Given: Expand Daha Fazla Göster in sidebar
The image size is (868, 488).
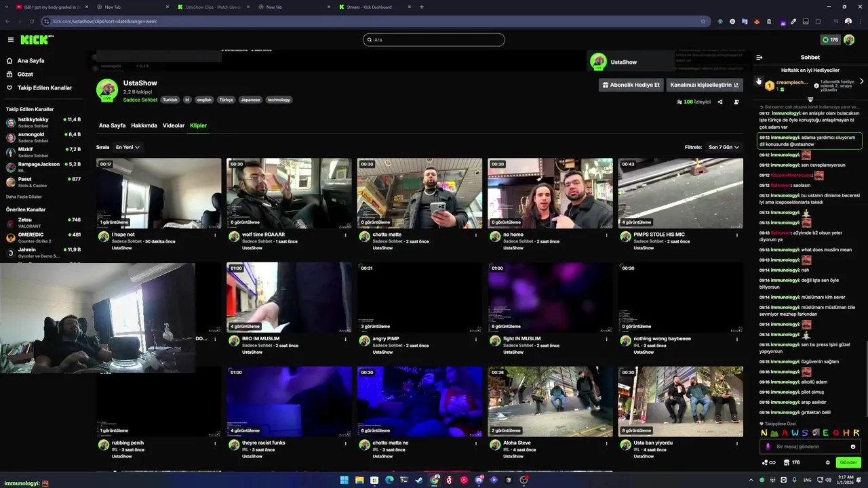Looking at the screenshot, I should point(24,197).
